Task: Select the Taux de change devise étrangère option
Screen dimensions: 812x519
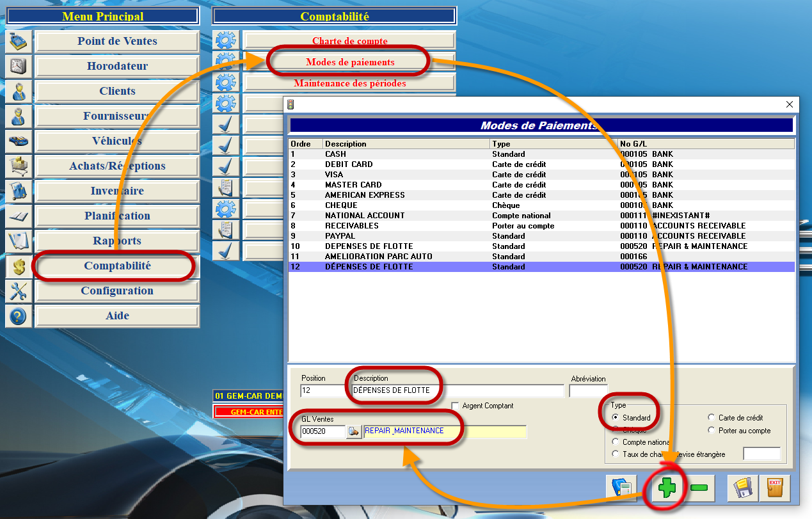Action: 616,454
